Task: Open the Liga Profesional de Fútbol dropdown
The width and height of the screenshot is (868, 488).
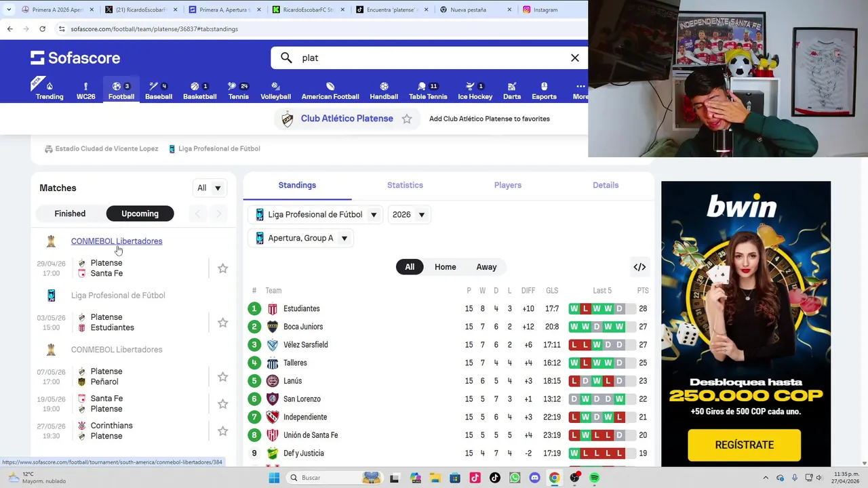Action: pos(315,215)
